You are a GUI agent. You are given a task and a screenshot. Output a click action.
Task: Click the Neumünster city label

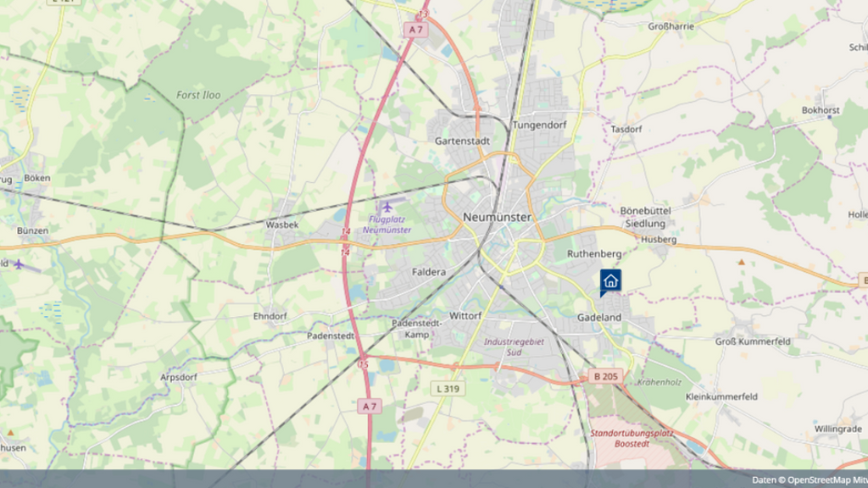coord(497,218)
